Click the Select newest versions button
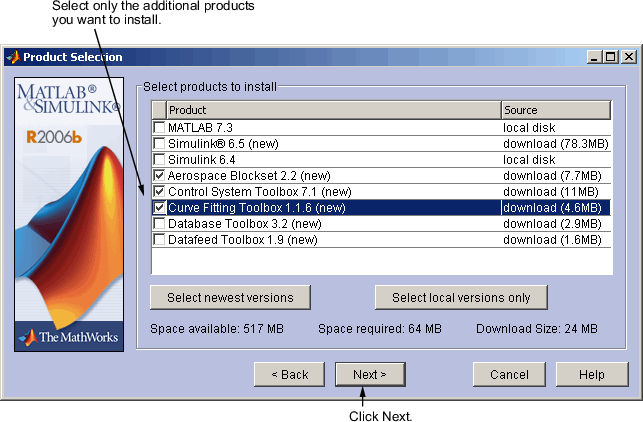643x422 pixels. pyautogui.click(x=230, y=297)
